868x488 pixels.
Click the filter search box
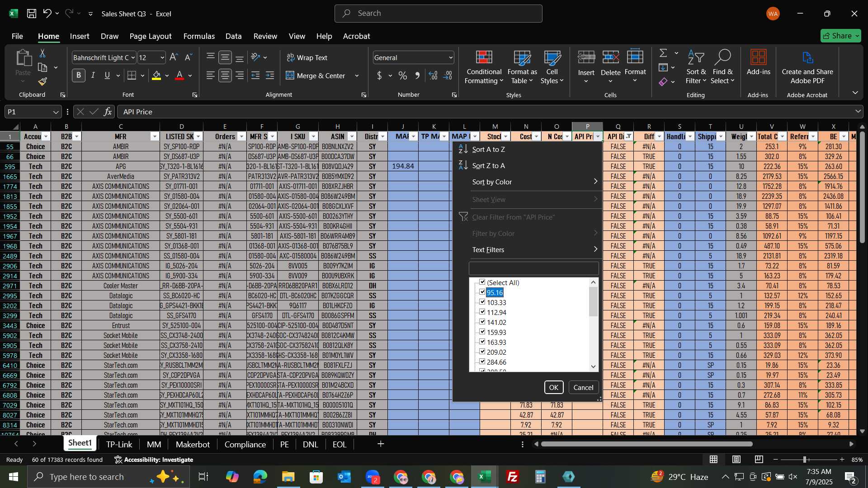coord(533,268)
